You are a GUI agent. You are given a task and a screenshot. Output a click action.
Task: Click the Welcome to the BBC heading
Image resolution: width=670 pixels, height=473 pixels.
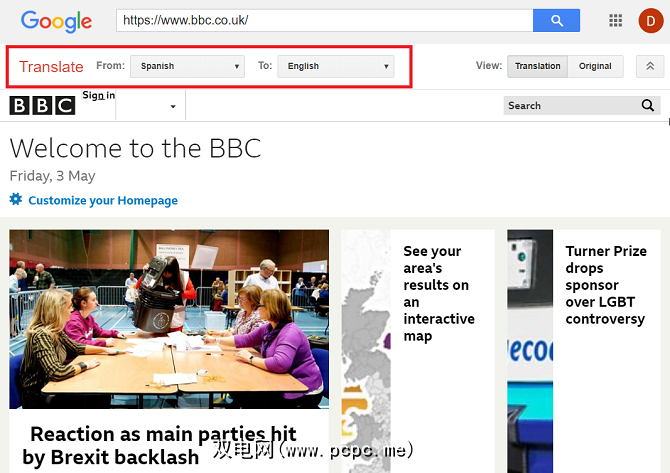135,149
